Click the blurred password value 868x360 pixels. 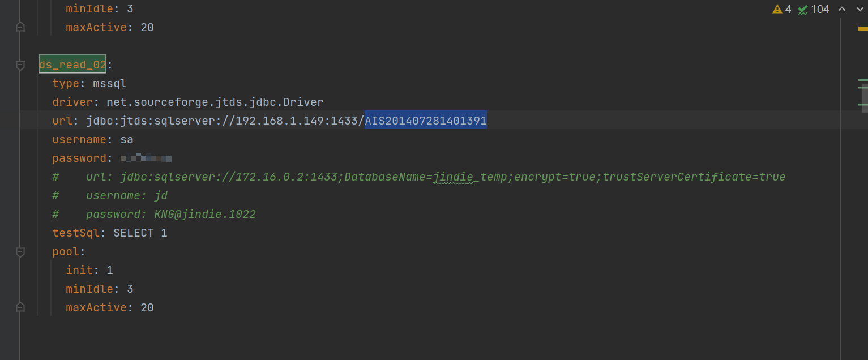[x=146, y=158]
